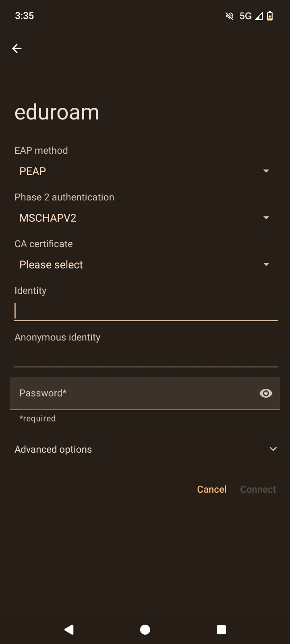Tap the cellular signal strength icon

(x=259, y=16)
